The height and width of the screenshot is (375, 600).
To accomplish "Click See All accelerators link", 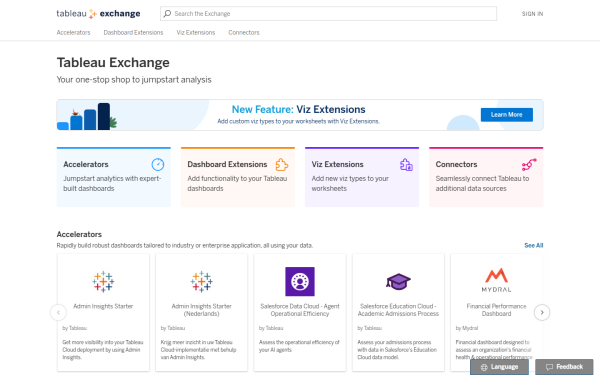I will [x=533, y=245].
